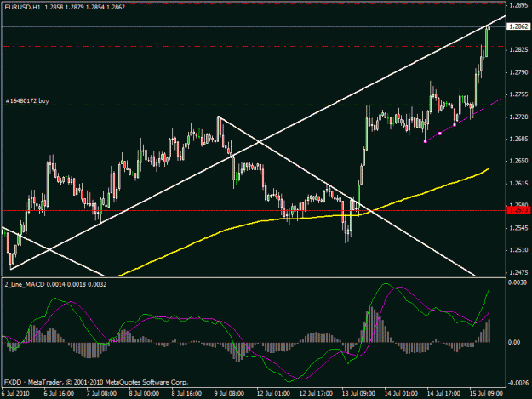The image size is (532, 399).
Task: Click the 1.2650 price scale value
Action: [519, 161]
